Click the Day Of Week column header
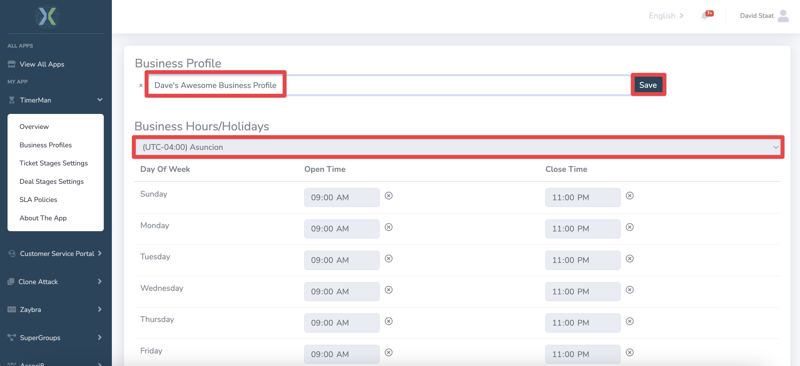Screen dimensions: 800x366 point(165,169)
